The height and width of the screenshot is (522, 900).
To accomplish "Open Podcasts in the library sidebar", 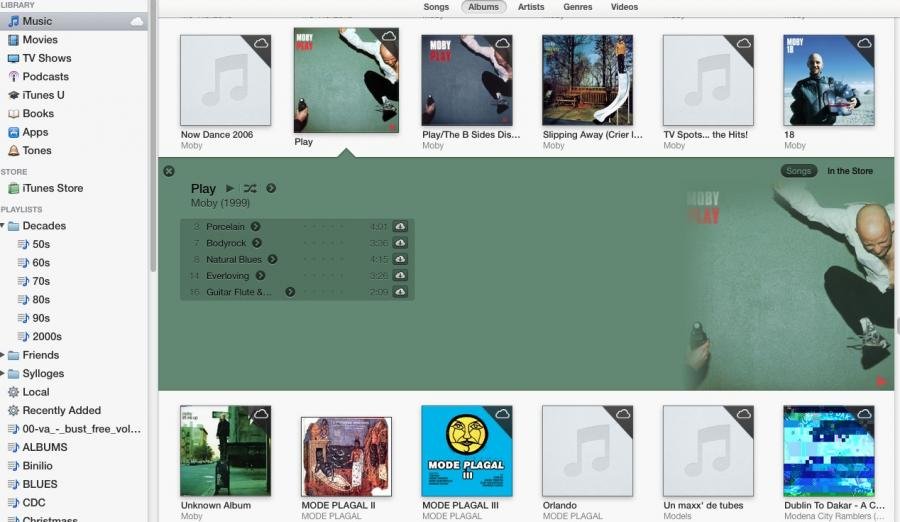I will click(x=45, y=76).
